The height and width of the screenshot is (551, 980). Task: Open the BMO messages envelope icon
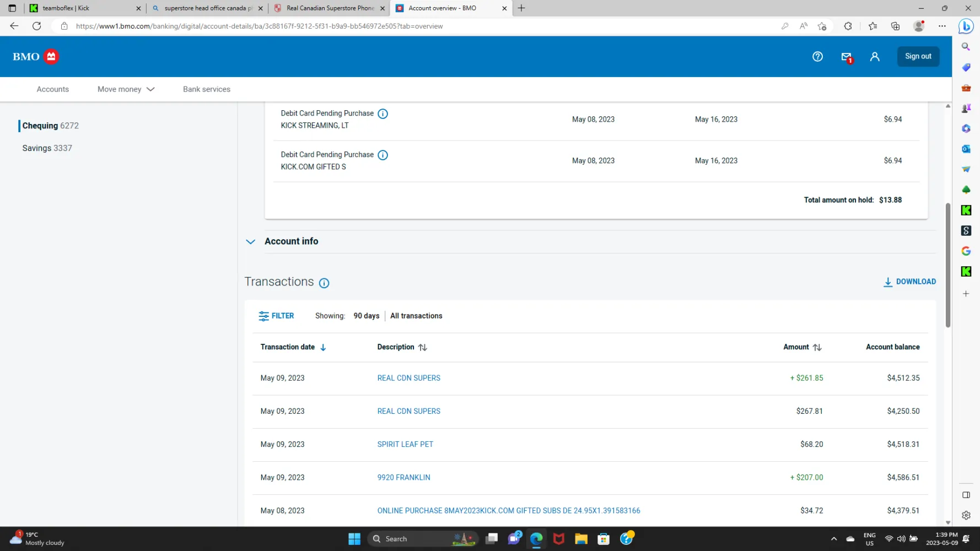pos(847,57)
